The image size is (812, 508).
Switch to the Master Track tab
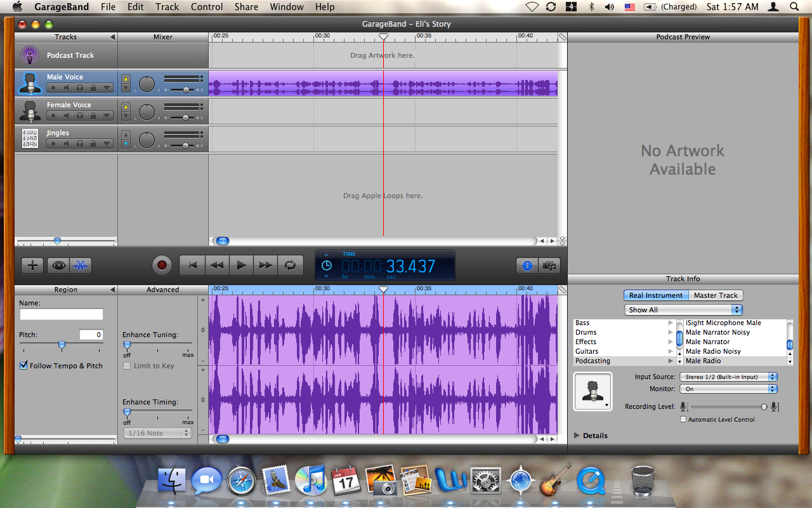716,295
